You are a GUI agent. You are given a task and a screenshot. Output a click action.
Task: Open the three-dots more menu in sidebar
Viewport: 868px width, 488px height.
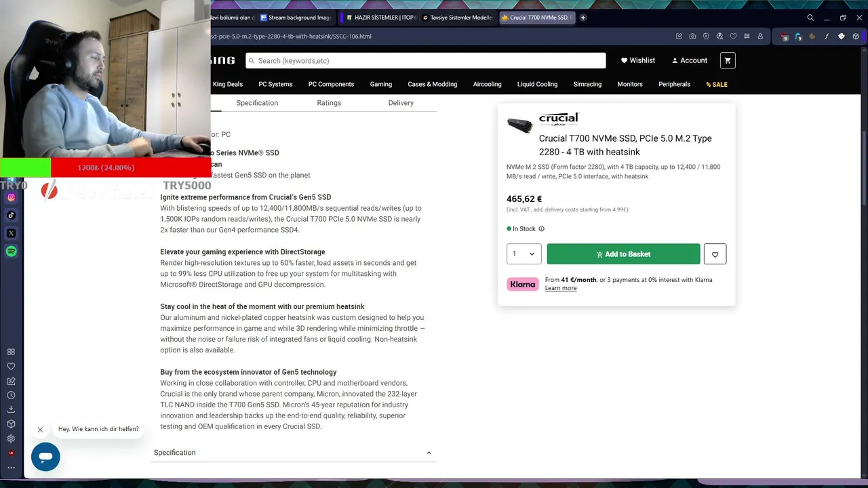11,467
